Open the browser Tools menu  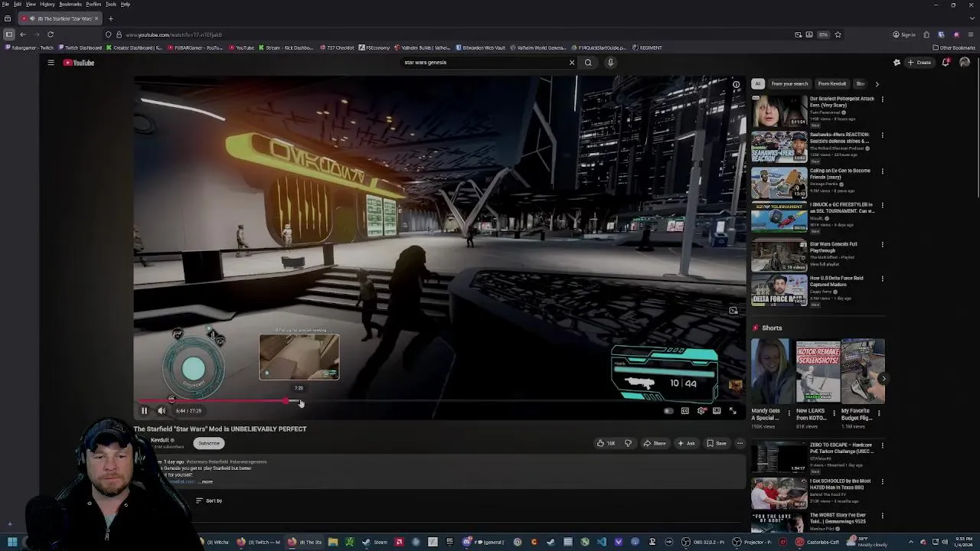point(111,4)
